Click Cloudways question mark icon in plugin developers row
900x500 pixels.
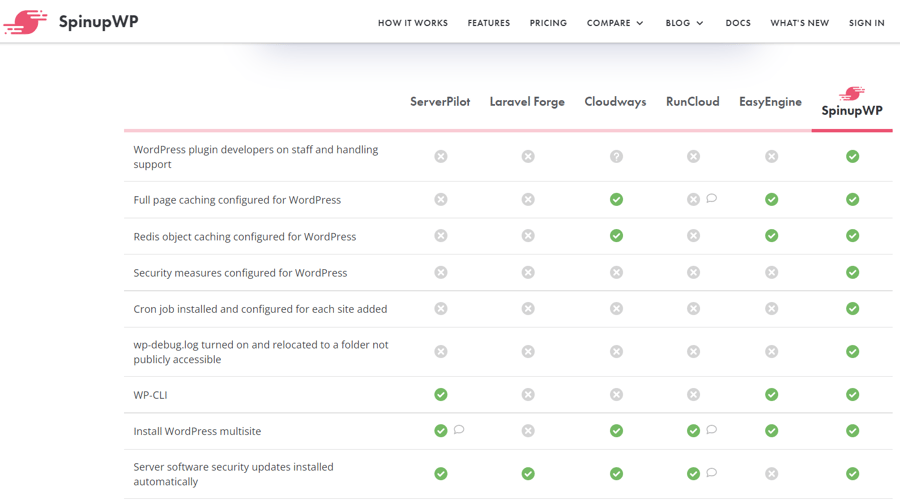(x=616, y=156)
